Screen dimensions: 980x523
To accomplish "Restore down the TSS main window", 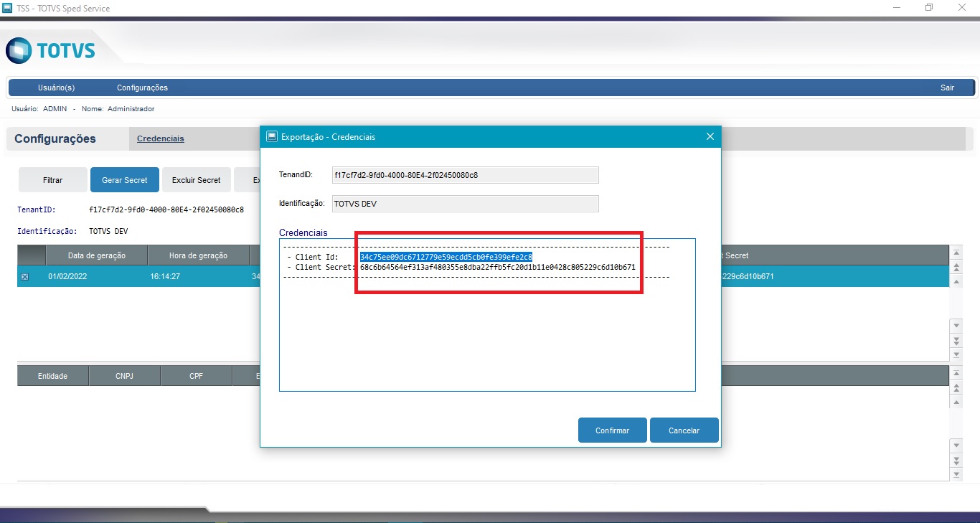I will pos(929,8).
